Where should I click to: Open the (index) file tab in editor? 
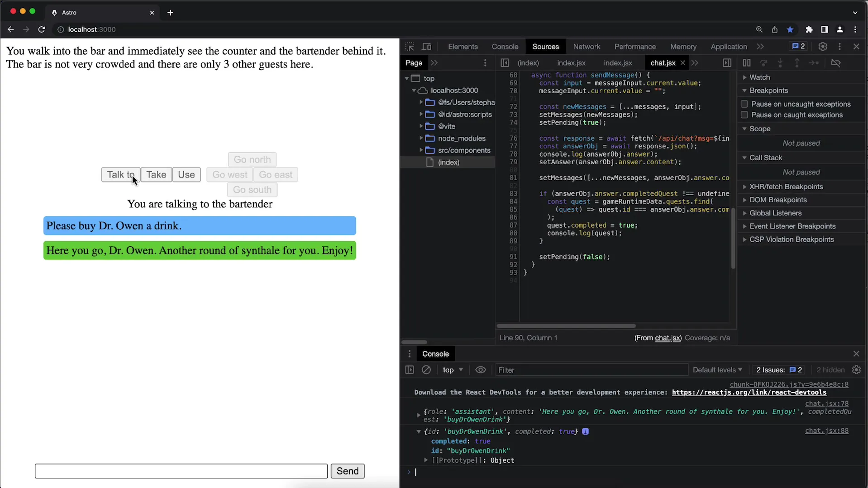tap(528, 63)
